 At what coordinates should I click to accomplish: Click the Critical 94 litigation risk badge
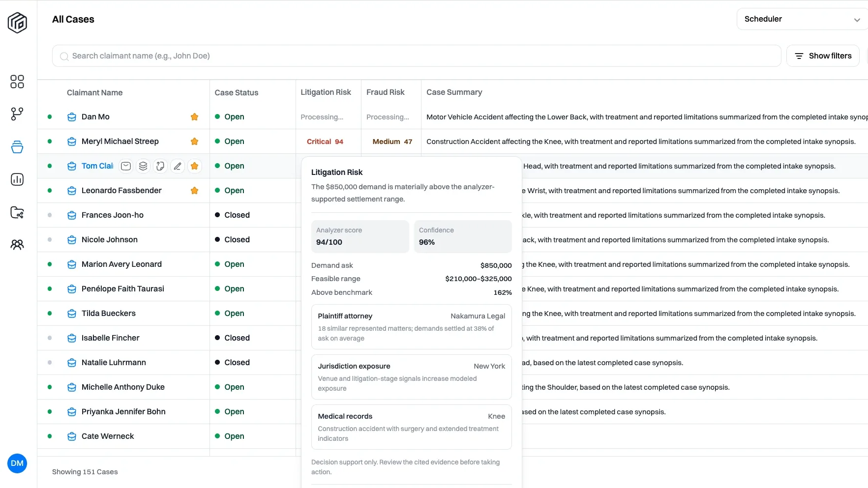(325, 142)
